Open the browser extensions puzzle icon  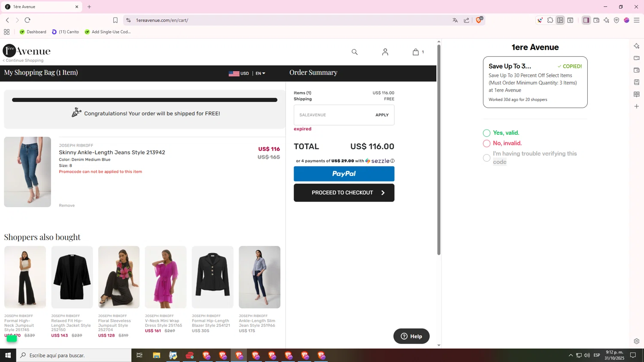point(550,20)
